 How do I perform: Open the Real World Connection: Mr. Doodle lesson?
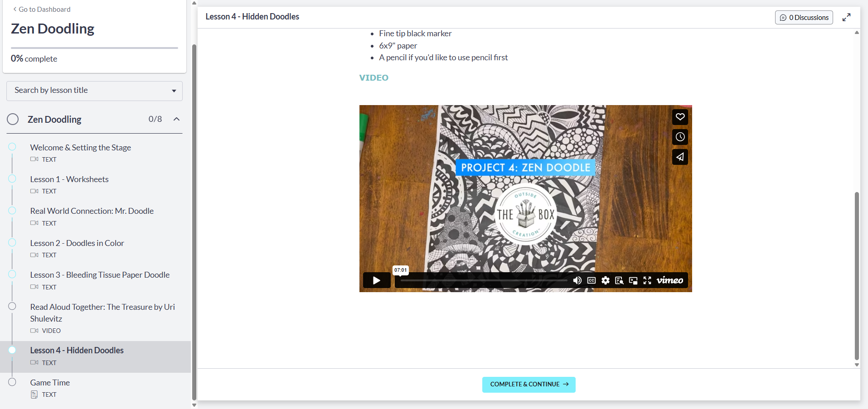tap(92, 211)
